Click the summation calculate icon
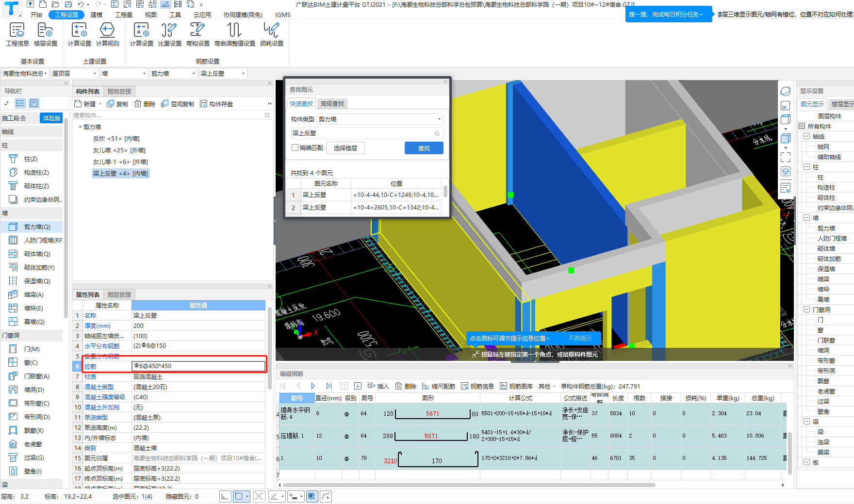This screenshot has width=854, height=504. click(x=115, y=4)
